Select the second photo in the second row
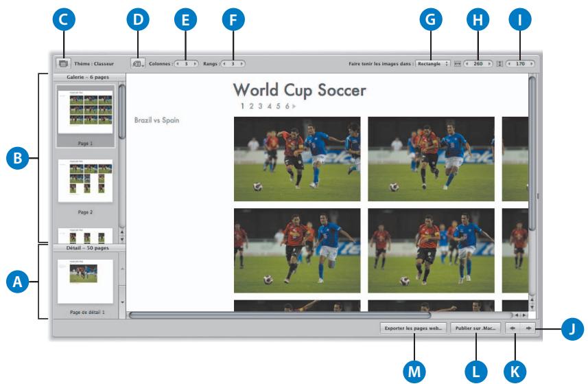Screen dimensions: 588x384 click(432, 250)
